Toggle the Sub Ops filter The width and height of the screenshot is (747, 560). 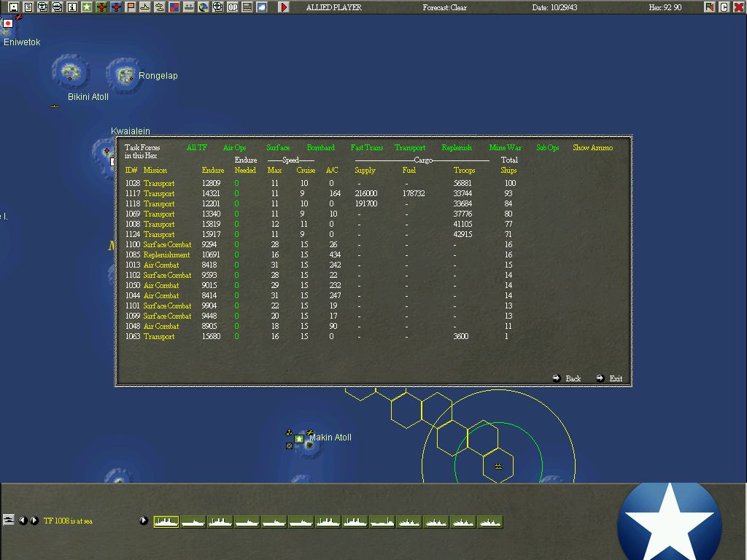click(547, 147)
